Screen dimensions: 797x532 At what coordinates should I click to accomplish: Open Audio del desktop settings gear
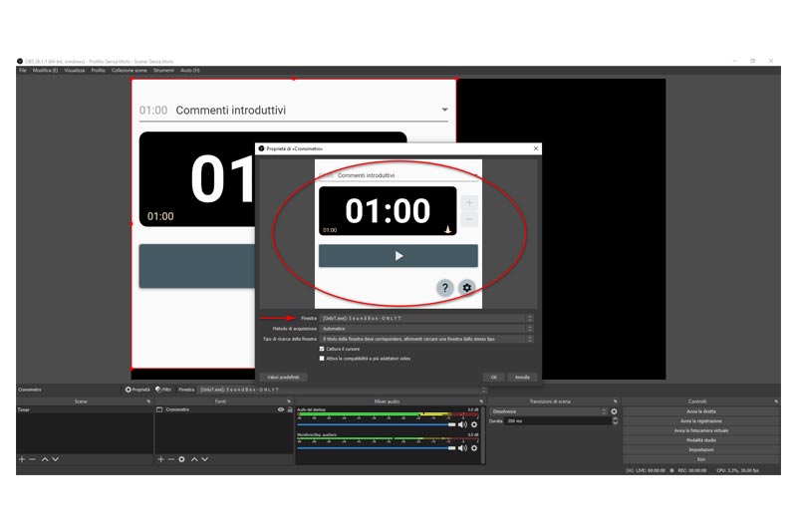tap(474, 424)
